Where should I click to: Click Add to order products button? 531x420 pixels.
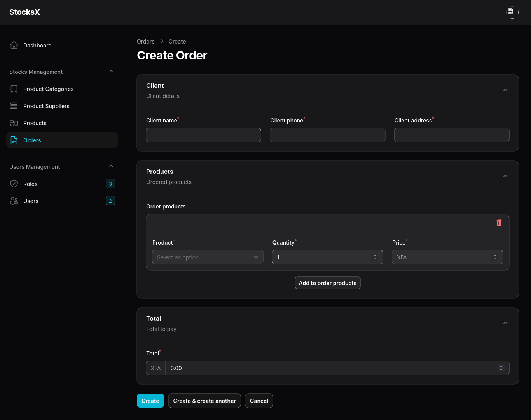click(328, 283)
